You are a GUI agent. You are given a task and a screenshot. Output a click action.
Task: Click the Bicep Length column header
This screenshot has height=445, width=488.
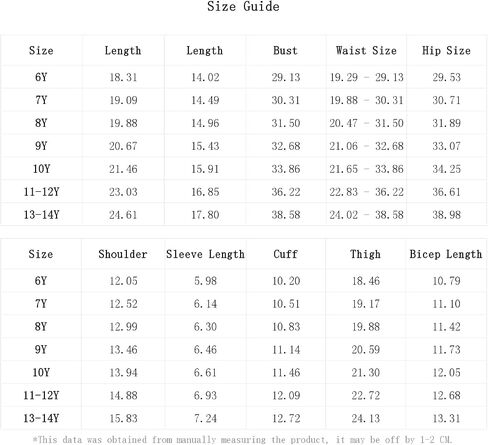tap(446, 254)
